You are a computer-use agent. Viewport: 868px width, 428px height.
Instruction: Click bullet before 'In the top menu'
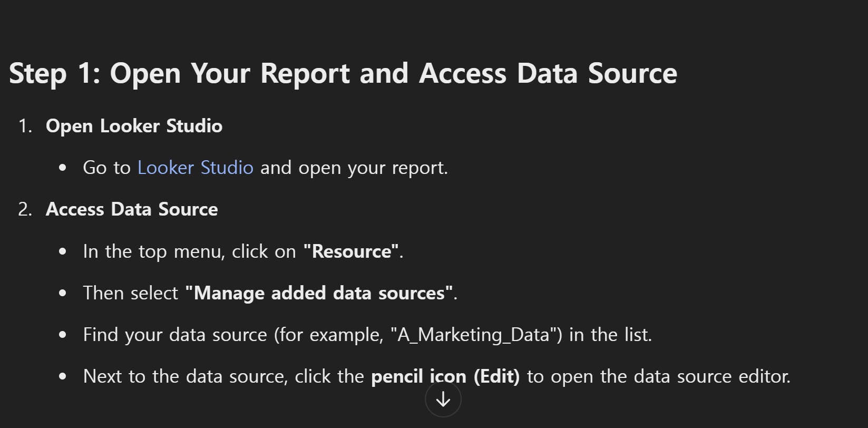63,252
